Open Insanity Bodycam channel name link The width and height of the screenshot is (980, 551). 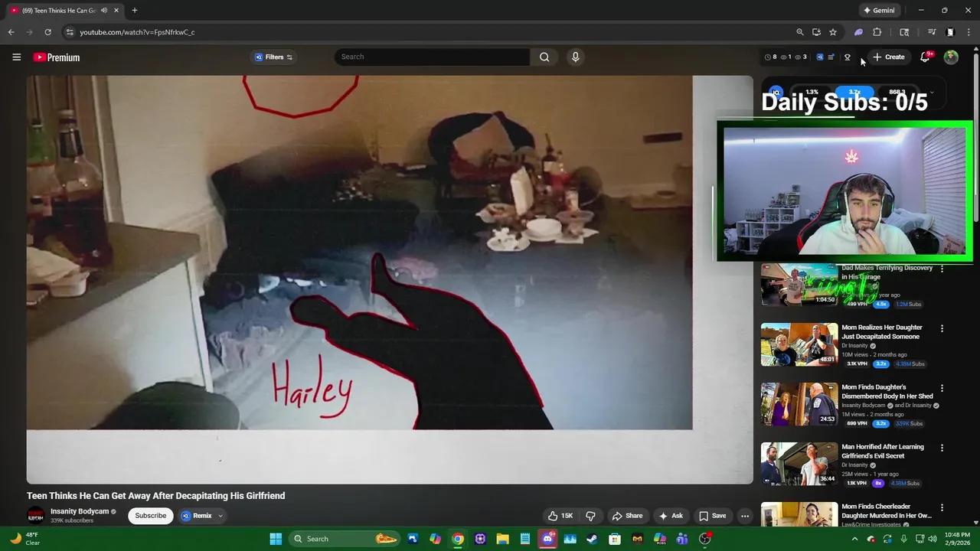click(x=80, y=511)
